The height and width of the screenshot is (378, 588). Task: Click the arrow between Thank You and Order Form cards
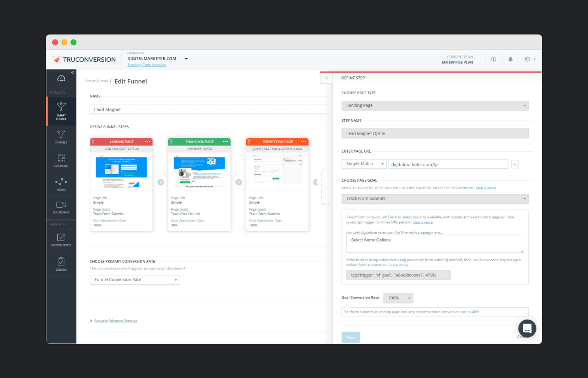238,182
